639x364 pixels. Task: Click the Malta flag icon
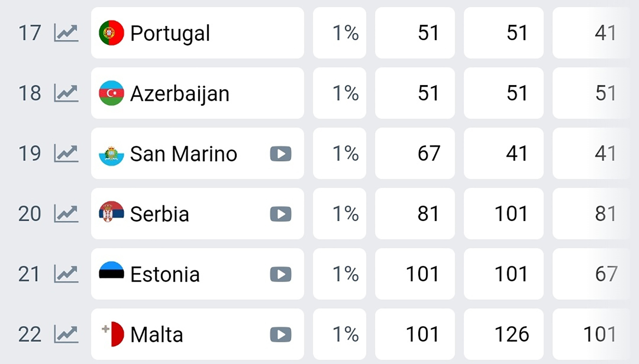(x=111, y=334)
